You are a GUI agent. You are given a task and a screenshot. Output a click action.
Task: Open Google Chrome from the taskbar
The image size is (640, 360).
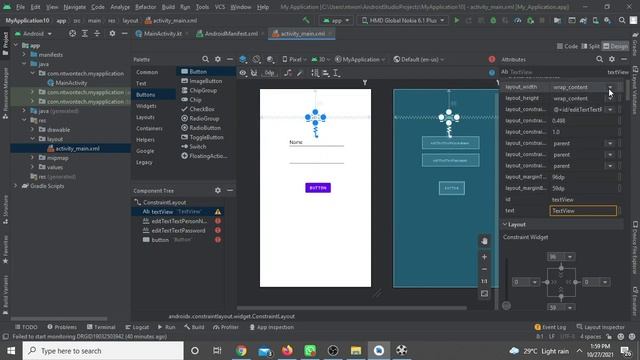[x=241, y=351]
